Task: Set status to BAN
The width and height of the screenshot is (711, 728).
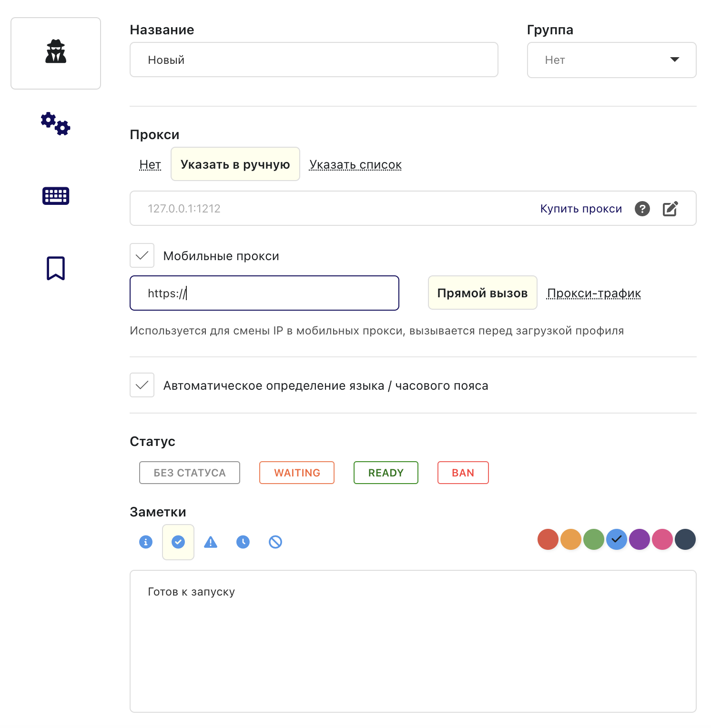Action: (x=463, y=473)
